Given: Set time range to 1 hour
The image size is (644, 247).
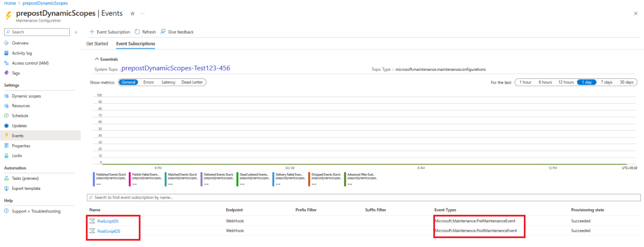Looking at the screenshot, I should (x=526, y=82).
